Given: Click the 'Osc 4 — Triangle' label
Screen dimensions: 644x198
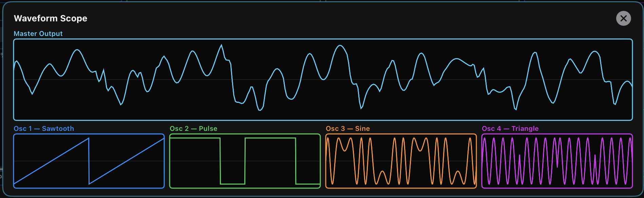Looking at the screenshot, I should [x=510, y=128].
